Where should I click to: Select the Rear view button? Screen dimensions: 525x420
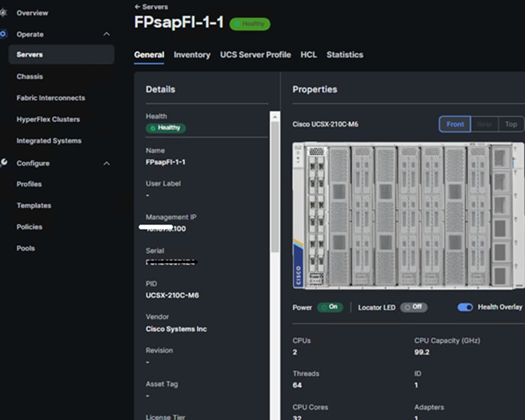484,125
